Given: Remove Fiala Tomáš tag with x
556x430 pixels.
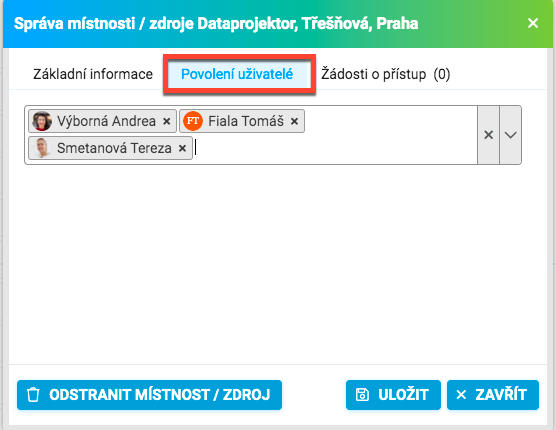Looking at the screenshot, I should (x=294, y=122).
